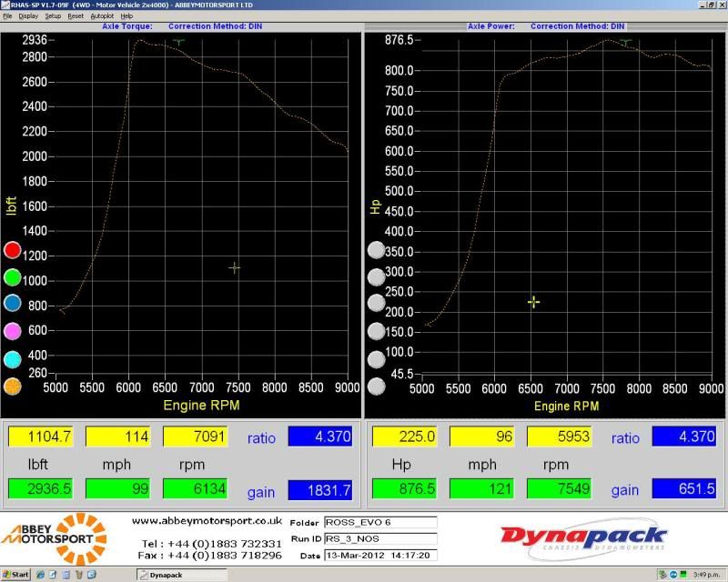Open the Setup menu

[53, 15]
